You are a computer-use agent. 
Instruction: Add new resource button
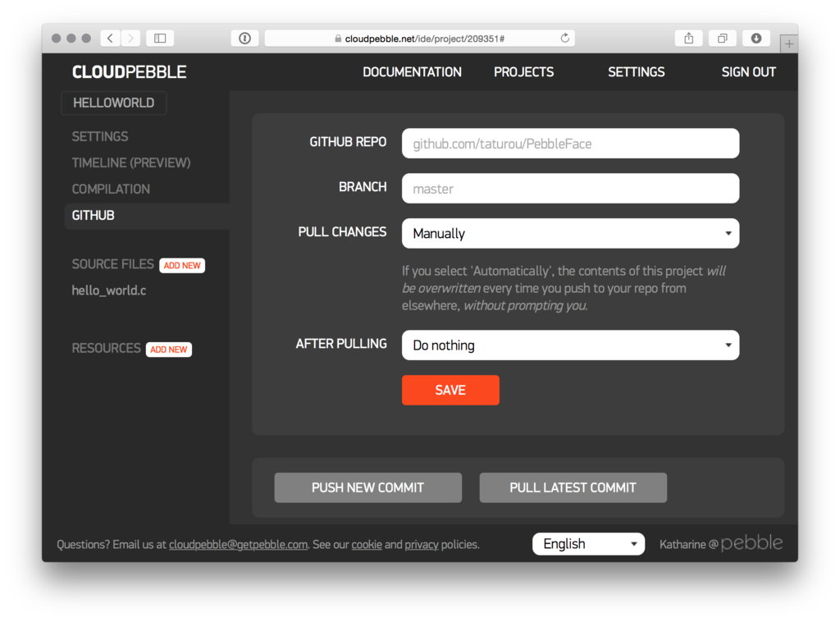[169, 350]
